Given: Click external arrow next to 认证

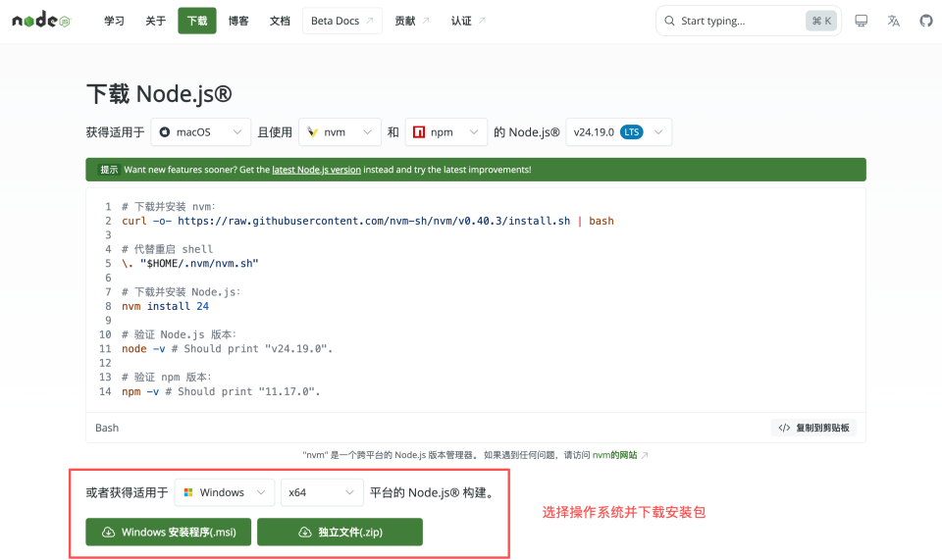Looking at the screenshot, I should pos(482,21).
